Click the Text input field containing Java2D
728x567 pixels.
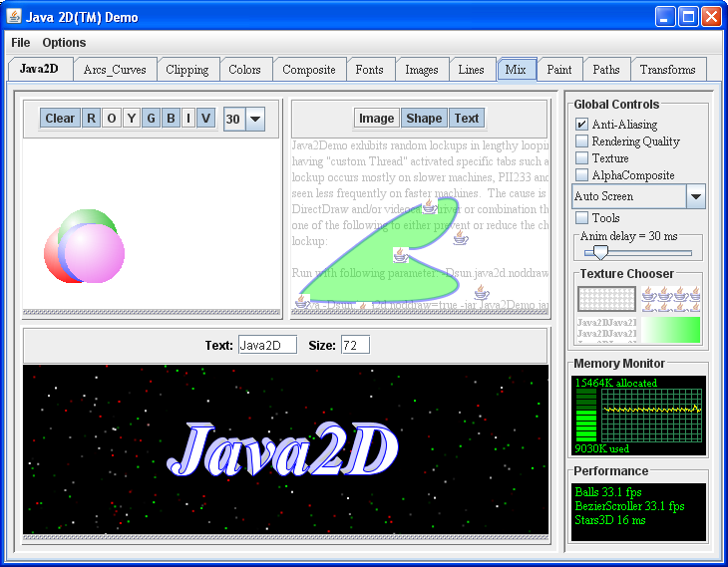[267, 345]
